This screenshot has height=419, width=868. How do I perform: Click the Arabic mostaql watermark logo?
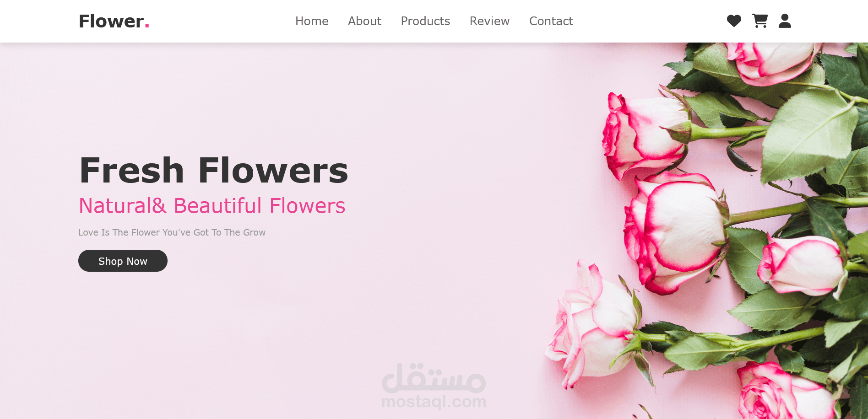434,378
